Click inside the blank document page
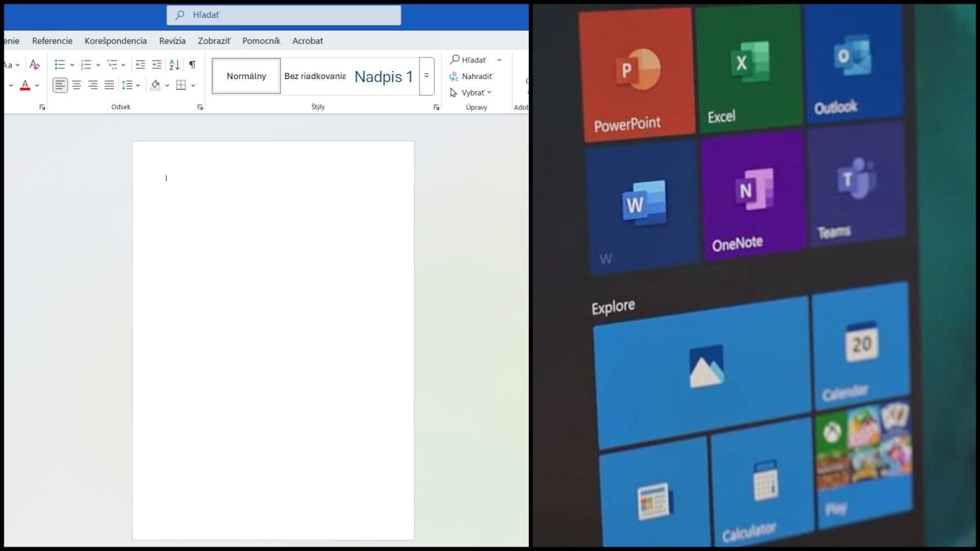This screenshot has width=980, height=551. pos(273,341)
